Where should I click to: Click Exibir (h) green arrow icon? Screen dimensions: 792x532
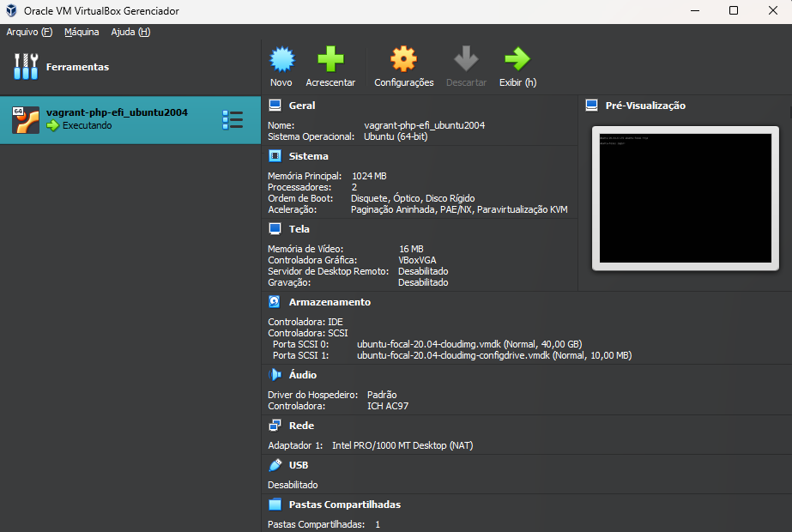(517, 59)
